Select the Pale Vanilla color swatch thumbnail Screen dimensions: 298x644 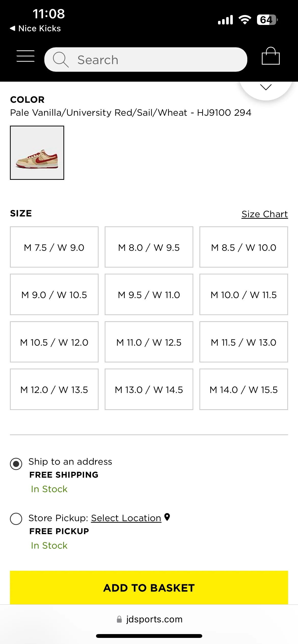[37, 153]
